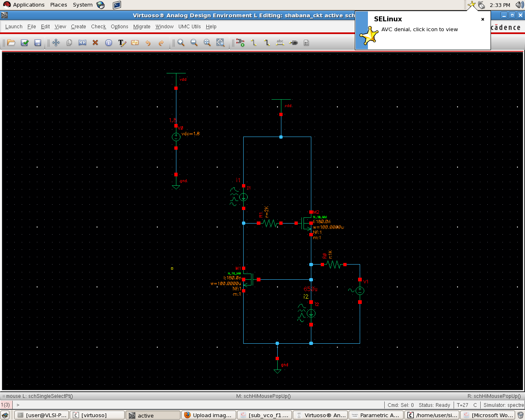Select the Stretch tool in the toolbar
The width and height of the screenshot is (525, 420).
pos(82,43)
